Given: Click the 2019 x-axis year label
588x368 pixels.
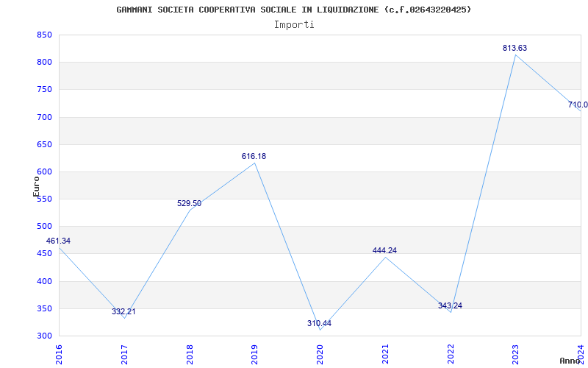Looking at the screenshot, I should [254, 354].
